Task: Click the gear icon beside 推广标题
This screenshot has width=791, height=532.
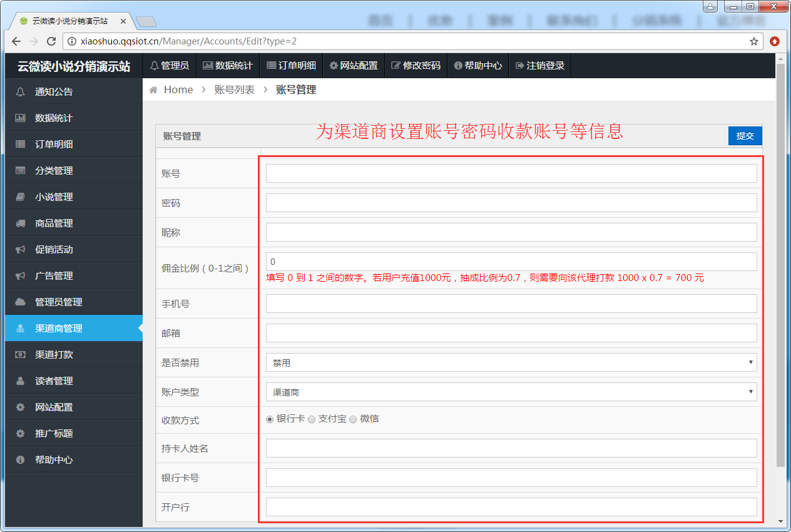Action: [x=21, y=433]
